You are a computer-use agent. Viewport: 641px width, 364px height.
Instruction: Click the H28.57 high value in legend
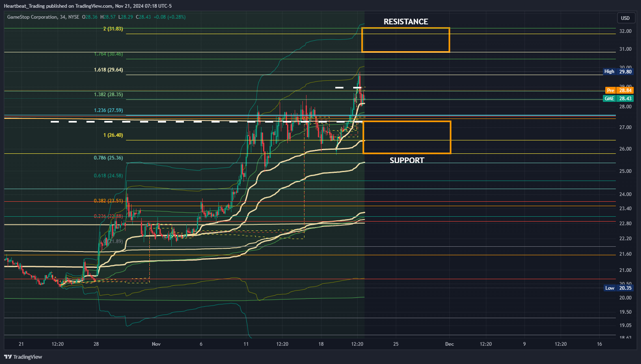(x=108, y=17)
